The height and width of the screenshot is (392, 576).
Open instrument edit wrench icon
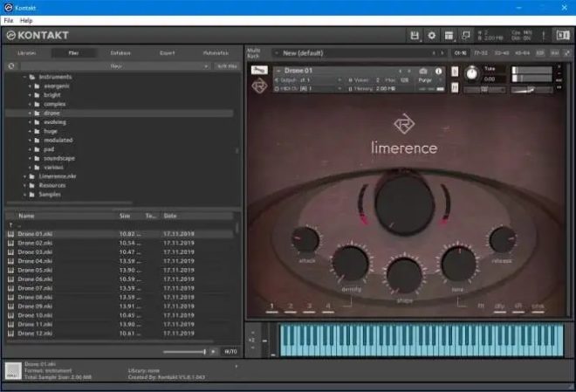[x=259, y=70]
